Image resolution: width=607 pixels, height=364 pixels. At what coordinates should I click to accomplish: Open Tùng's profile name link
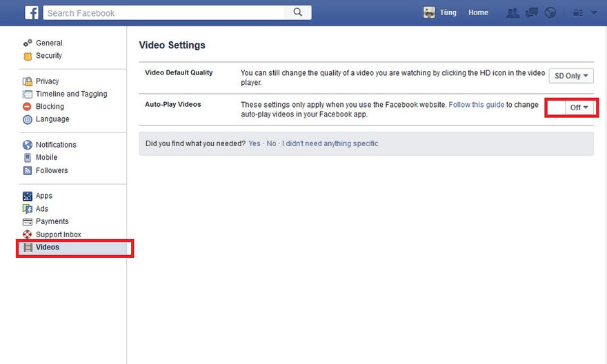coord(448,13)
